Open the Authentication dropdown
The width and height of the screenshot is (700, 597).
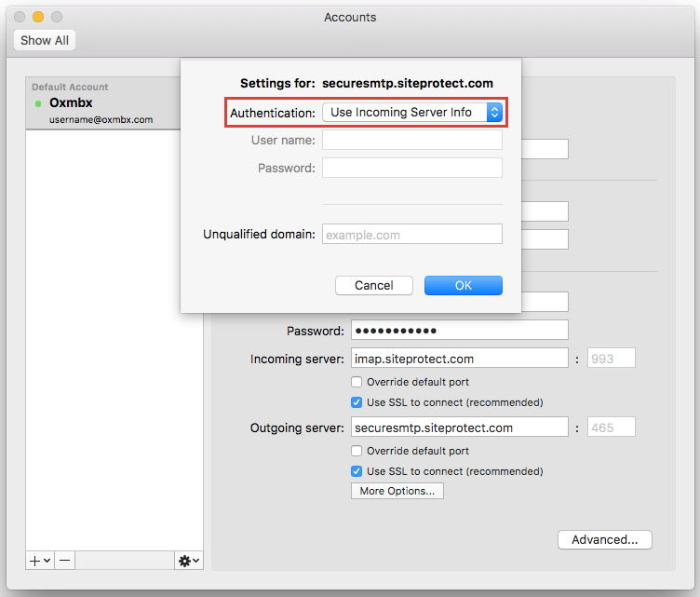[412, 113]
